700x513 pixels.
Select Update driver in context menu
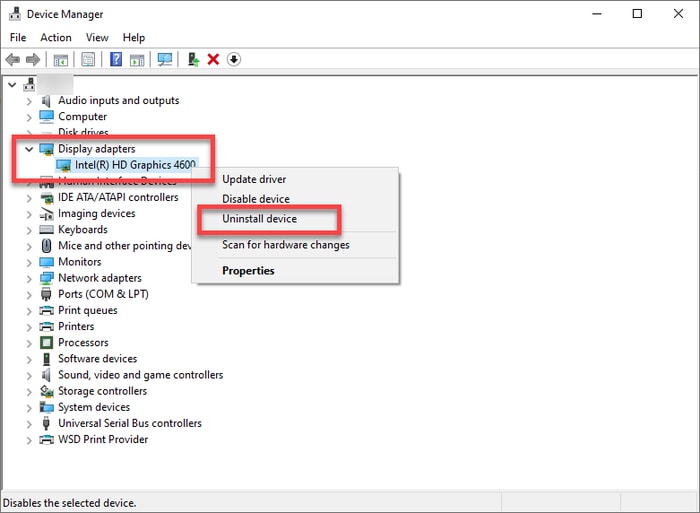pyautogui.click(x=254, y=180)
